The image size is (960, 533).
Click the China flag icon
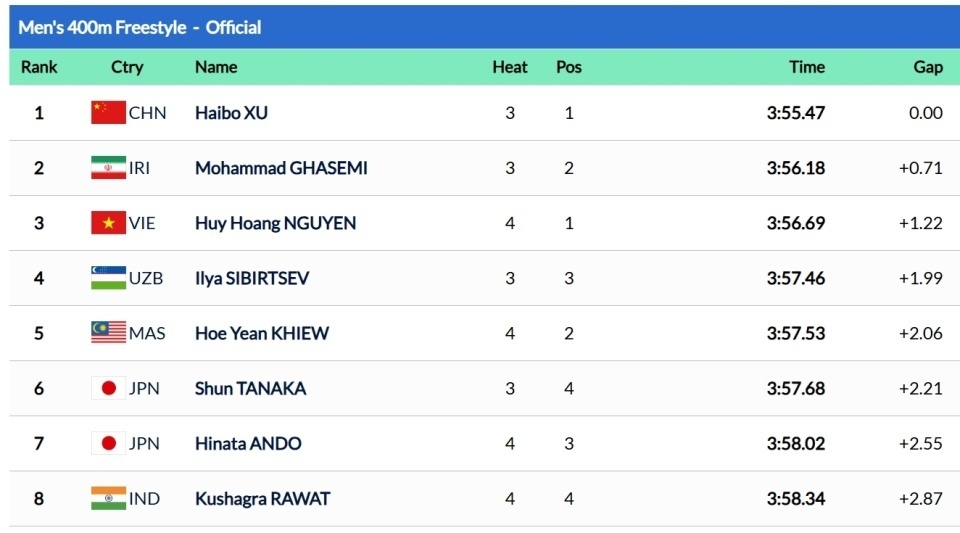click(x=108, y=113)
